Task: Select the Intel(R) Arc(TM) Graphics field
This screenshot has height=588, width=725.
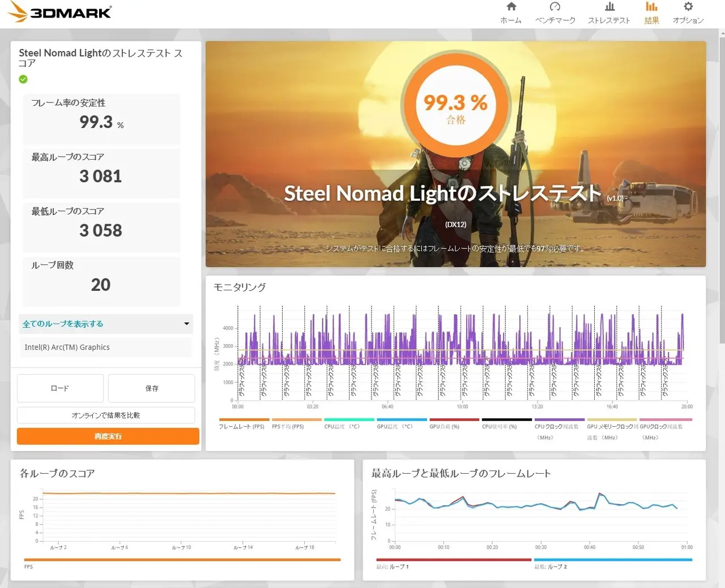Action: (105, 347)
